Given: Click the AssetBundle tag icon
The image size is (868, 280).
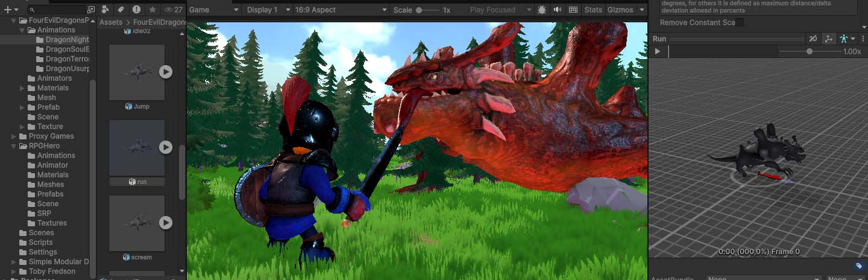Looking at the screenshot, I should click(x=859, y=266).
